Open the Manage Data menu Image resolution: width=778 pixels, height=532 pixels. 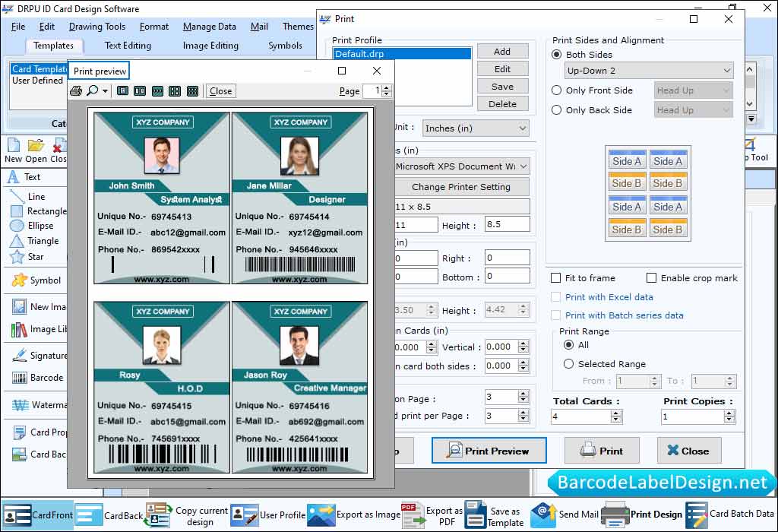(210, 27)
